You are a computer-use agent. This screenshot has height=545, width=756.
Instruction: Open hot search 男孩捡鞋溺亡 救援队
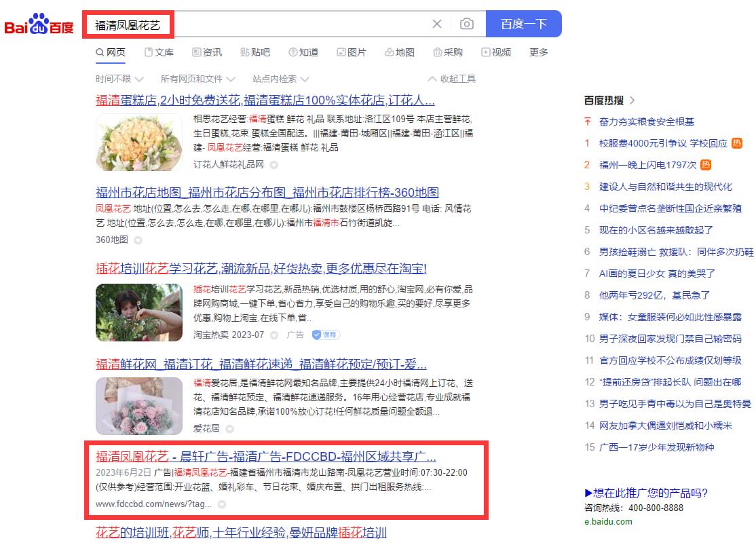pos(676,252)
